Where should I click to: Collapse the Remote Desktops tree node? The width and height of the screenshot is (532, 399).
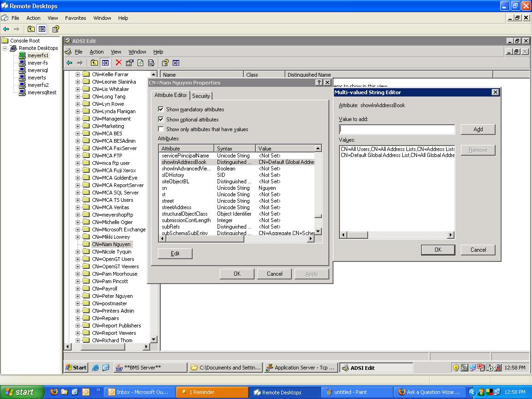click(x=5, y=48)
